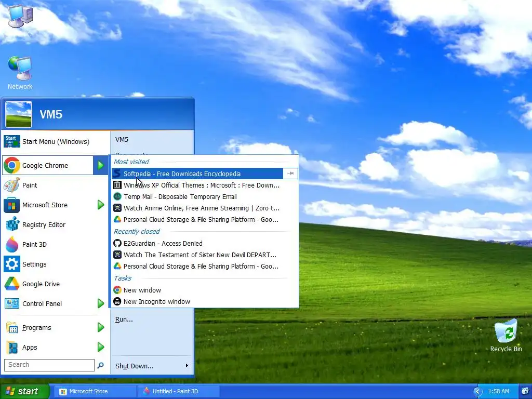Open Watch Anime Online Zoro entry

tap(205, 208)
